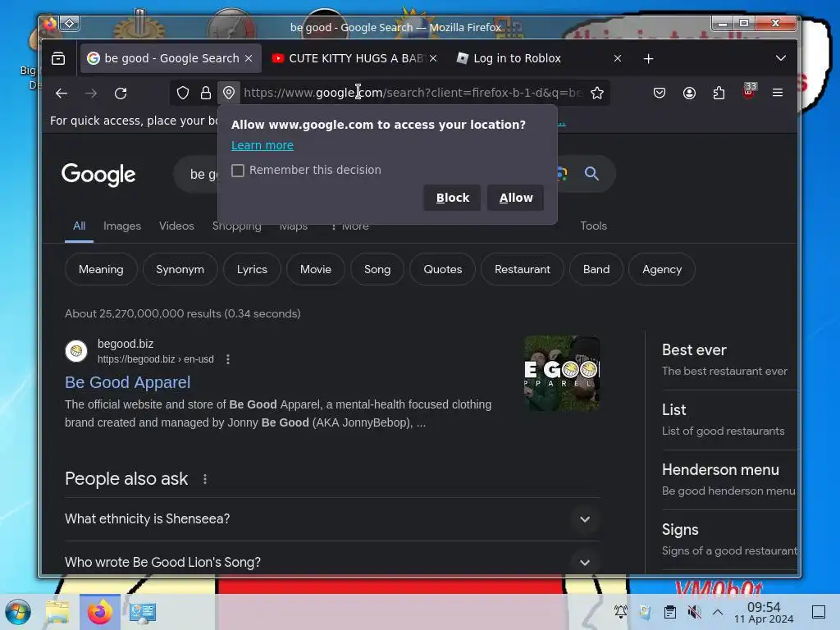This screenshot has height=630, width=840.
Task: Click the Firefox taskbar icon
Action: (99, 612)
